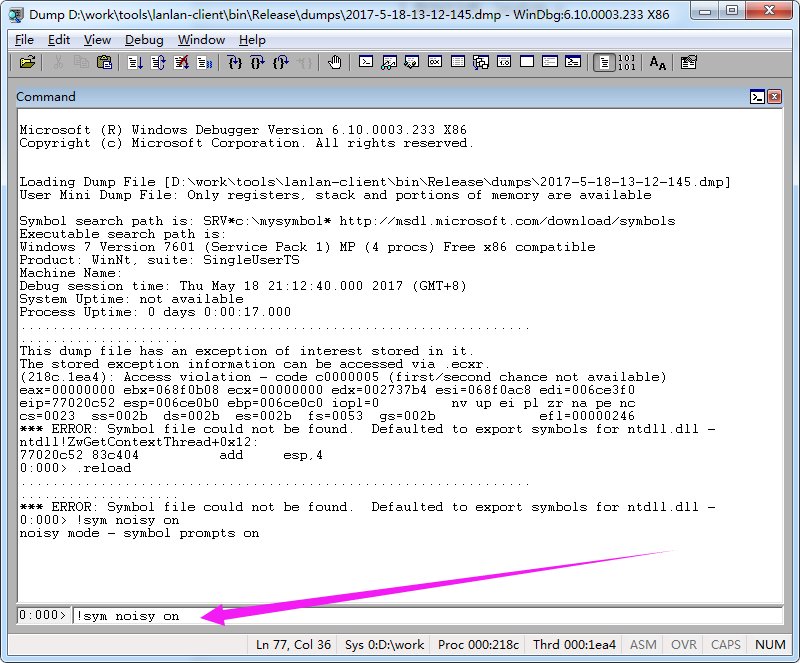Click the CAPS status bar indicator
This screenshot has width=800, height=663.
pyautogui.click(x=726, y=645)
